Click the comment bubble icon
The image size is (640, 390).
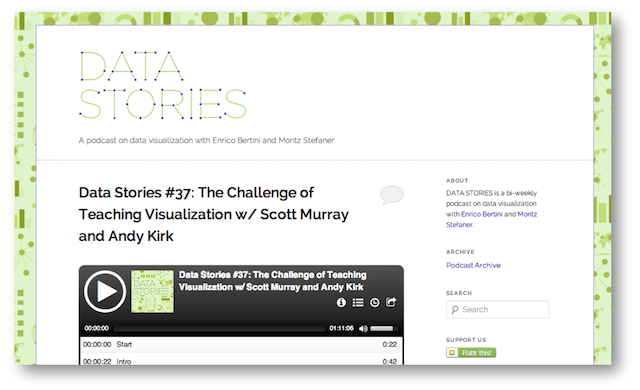coord(392,195)
